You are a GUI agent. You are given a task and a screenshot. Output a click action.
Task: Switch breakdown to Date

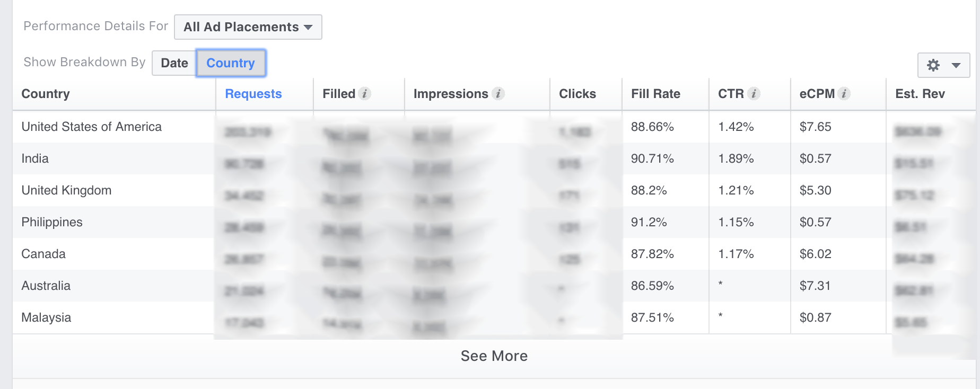click(x=174, y=63)
